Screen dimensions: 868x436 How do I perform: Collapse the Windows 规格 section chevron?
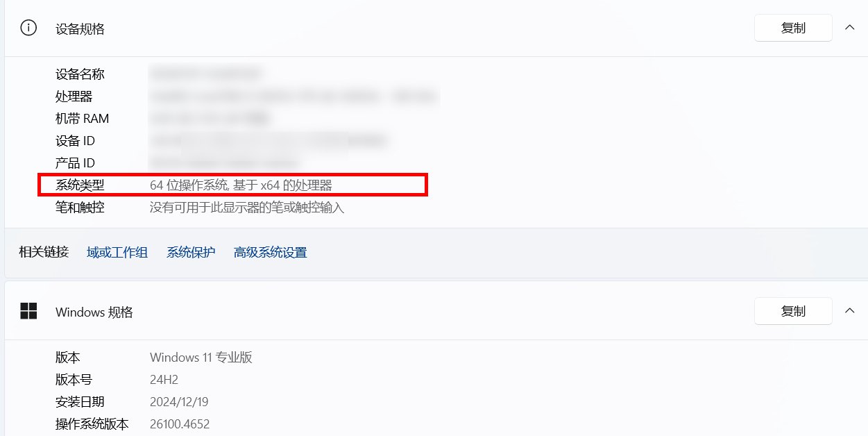pyautogui.click(x=849, y=311)
